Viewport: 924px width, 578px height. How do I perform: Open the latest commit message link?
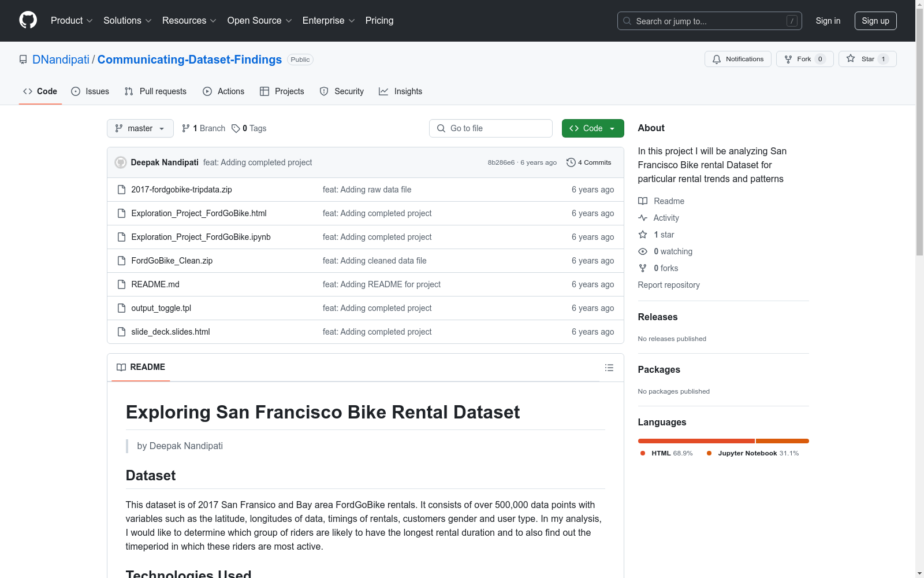pyautogui.click(x=258, y=162)
